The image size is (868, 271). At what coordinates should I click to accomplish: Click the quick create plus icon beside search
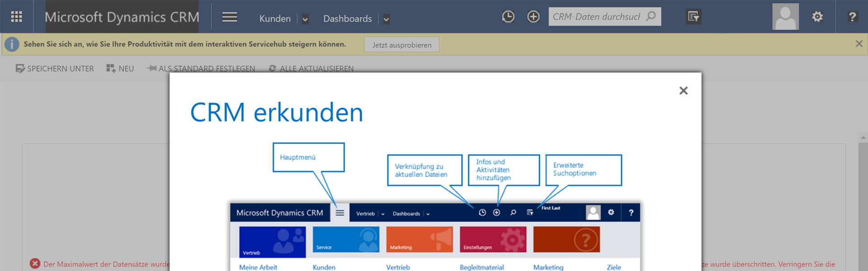(533, 17)
